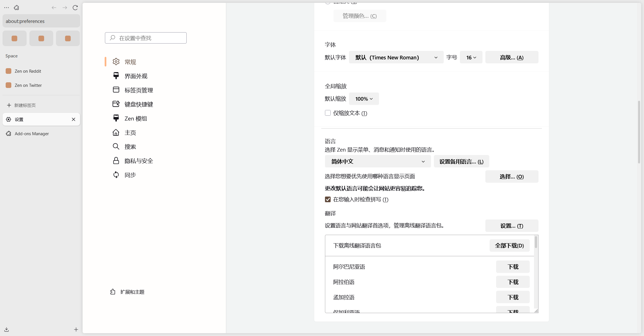Viewport: 644px width, 336px height.
Task: Download the 孟加拉语 language pack
Action: (x=513, y=297)
